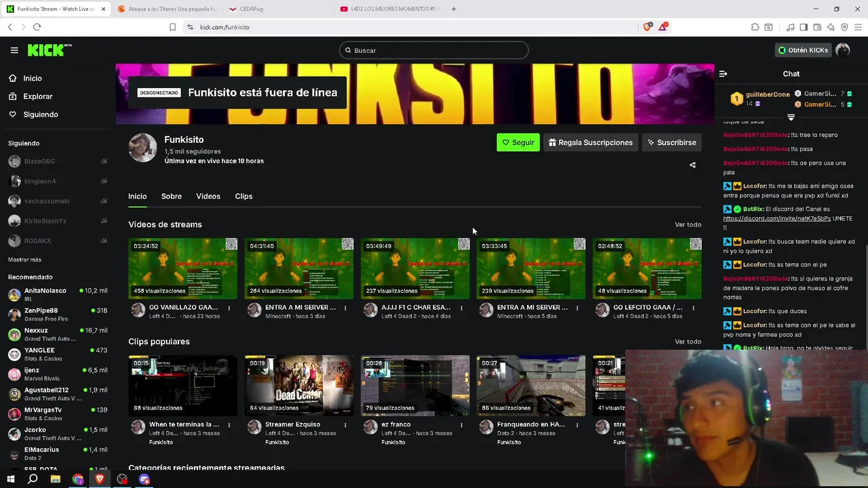Open Windows search in taskbar
This screenshot has height=488, width=868.
point(33,479)
